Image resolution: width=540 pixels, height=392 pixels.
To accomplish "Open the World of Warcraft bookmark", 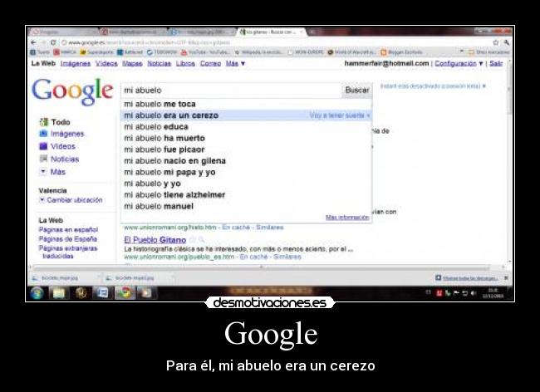I will tap(351, 52).
